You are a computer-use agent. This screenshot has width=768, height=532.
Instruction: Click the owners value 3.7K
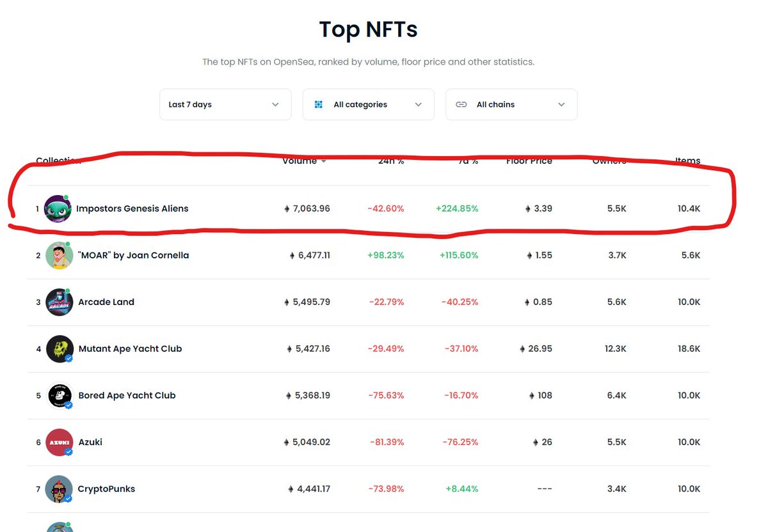[617, 255]
